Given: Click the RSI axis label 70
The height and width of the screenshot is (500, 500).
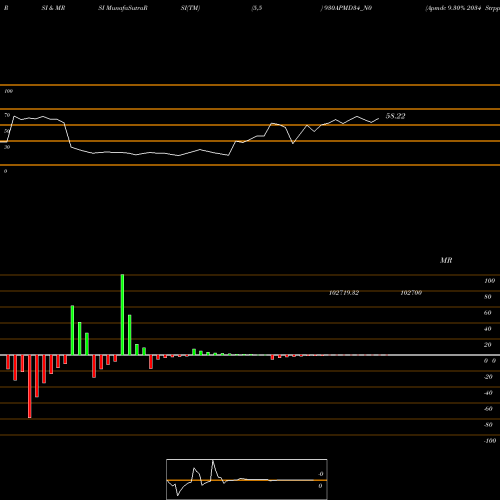Looking at the screenshot, I should click(7, 115).
